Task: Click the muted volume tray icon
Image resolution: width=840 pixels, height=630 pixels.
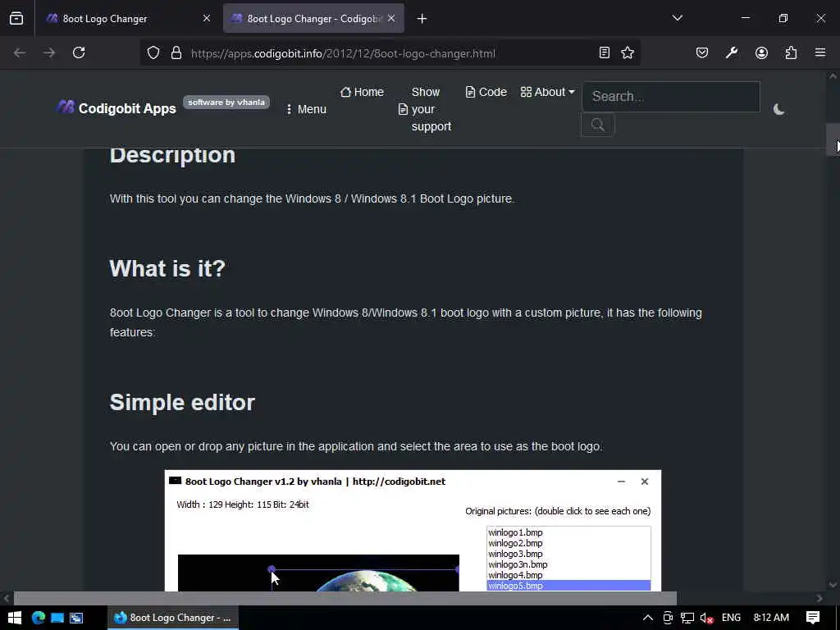Action: tap(707, 618)
